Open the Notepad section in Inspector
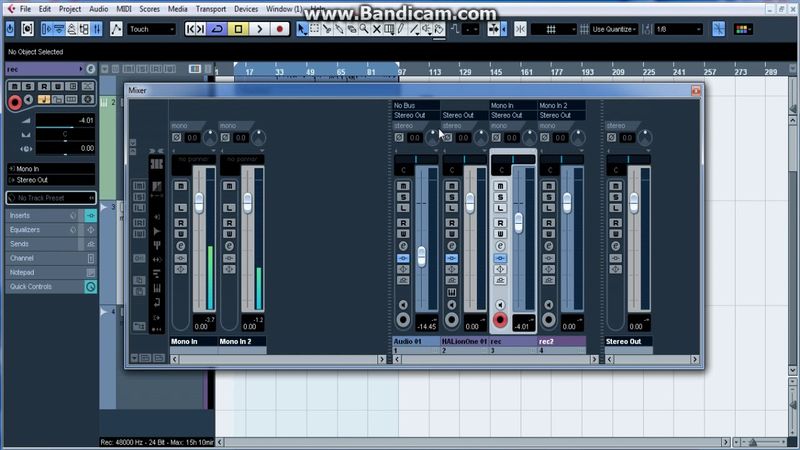 pyautogui.click(x=51, y=272)
